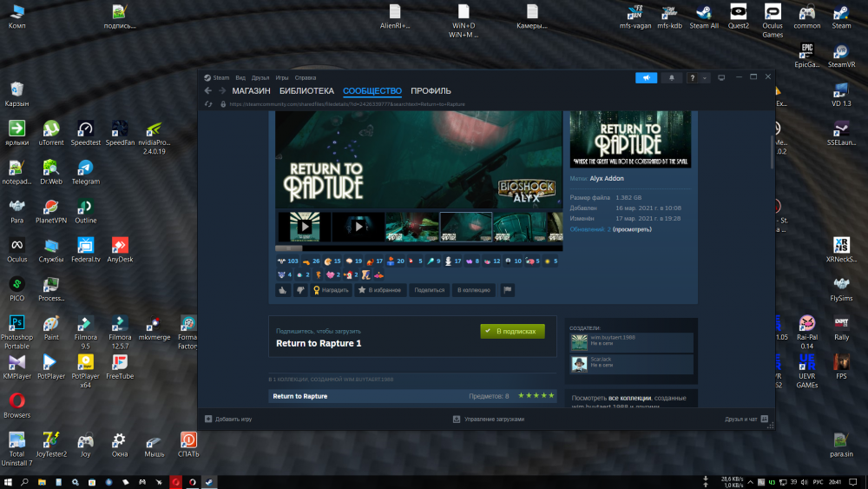
Task: Open the Вид menu
Action: point(240,78)
